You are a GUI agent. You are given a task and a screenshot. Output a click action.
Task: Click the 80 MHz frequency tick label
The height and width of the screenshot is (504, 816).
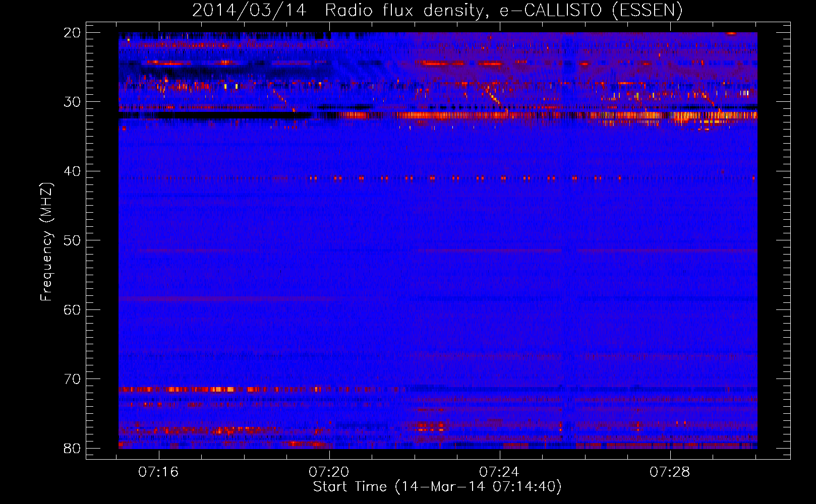click(x=72, y=448)
